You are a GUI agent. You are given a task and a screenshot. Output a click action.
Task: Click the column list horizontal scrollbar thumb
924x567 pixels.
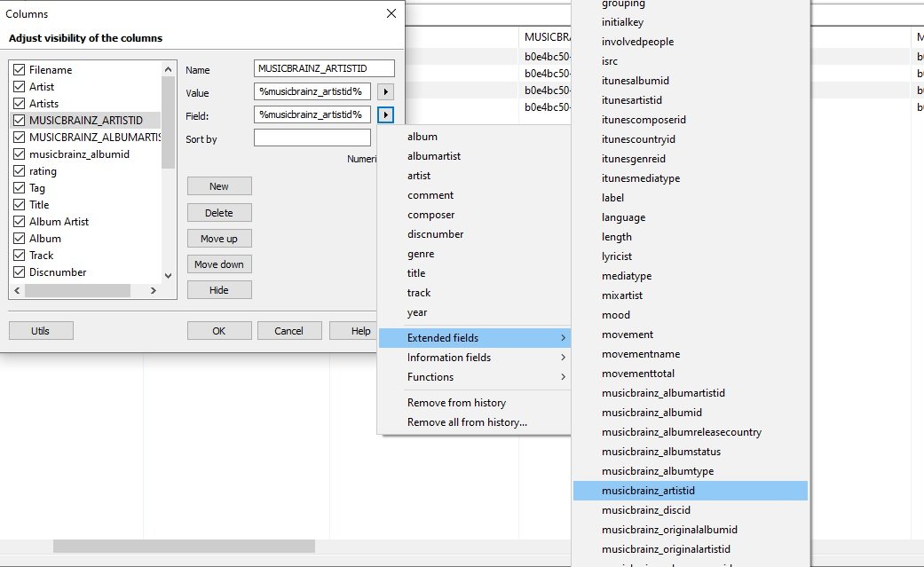pyautogui.click(x=77, y=290)
